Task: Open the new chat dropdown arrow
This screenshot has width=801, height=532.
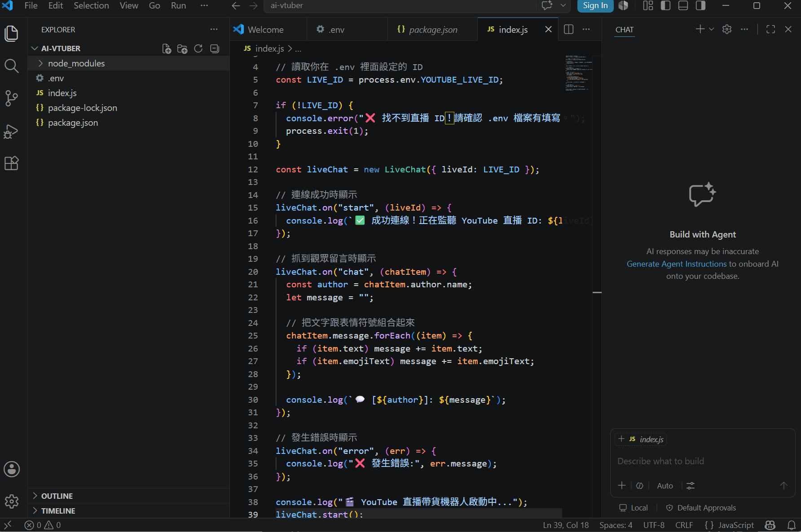Action: [x=711, y=29]
